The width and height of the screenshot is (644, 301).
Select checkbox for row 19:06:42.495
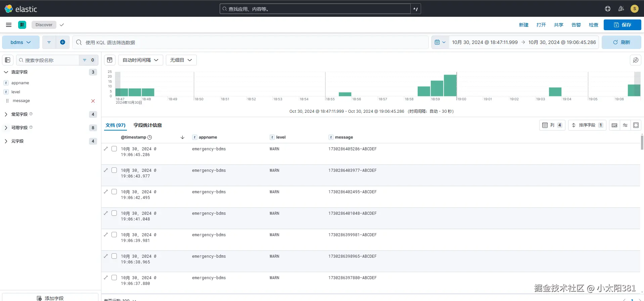(114, 192)
